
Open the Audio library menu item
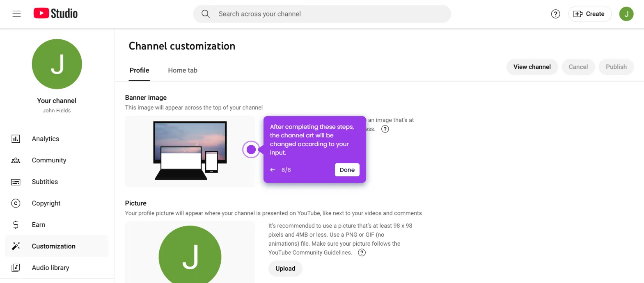(57, 268)
